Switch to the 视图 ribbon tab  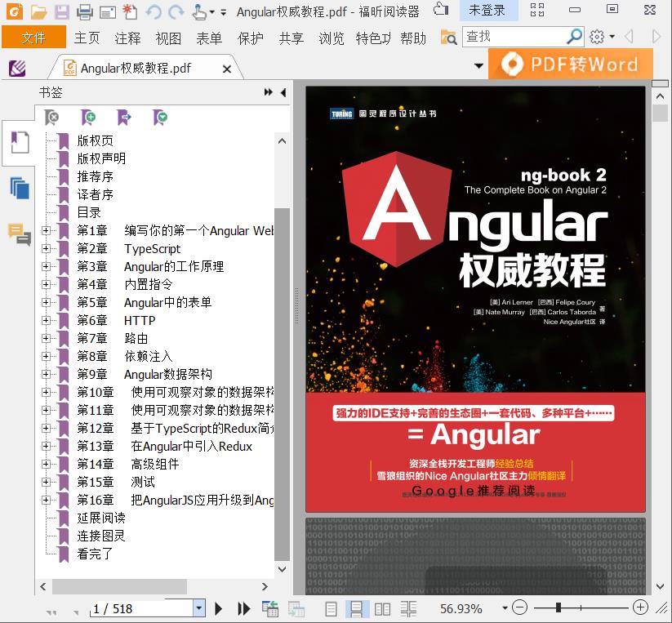[168, 38]
